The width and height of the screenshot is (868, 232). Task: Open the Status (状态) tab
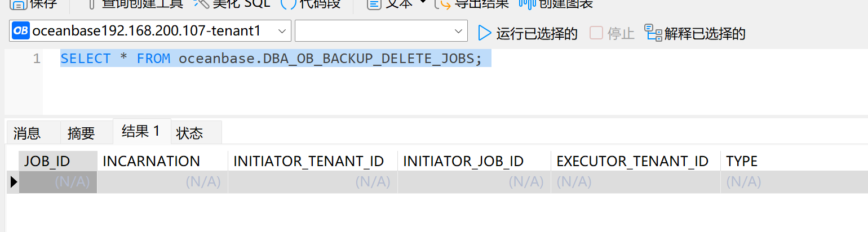[x=190, y=133]
